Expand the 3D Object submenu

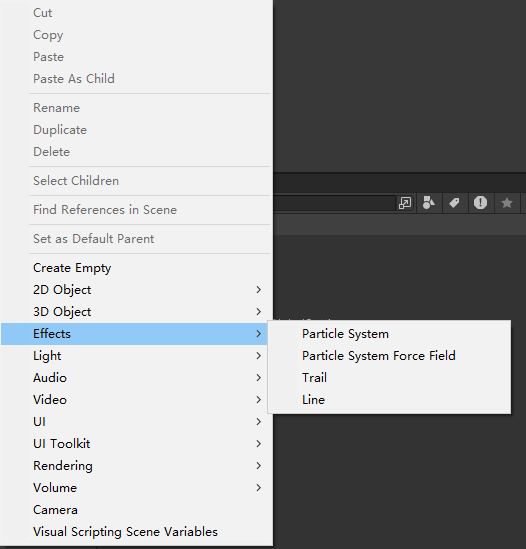(137, 312)
